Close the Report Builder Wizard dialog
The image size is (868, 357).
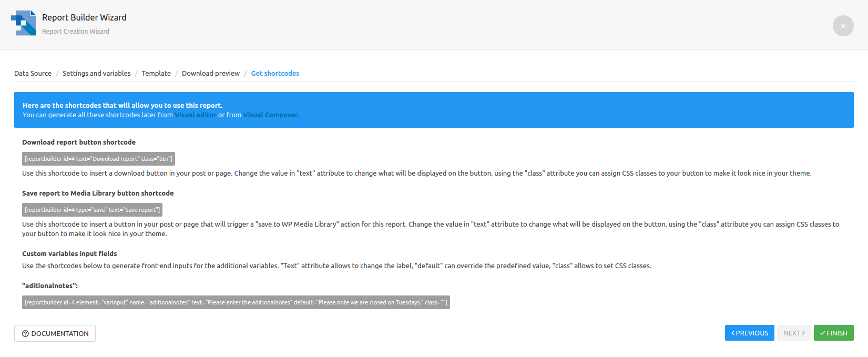coord(843,26)
